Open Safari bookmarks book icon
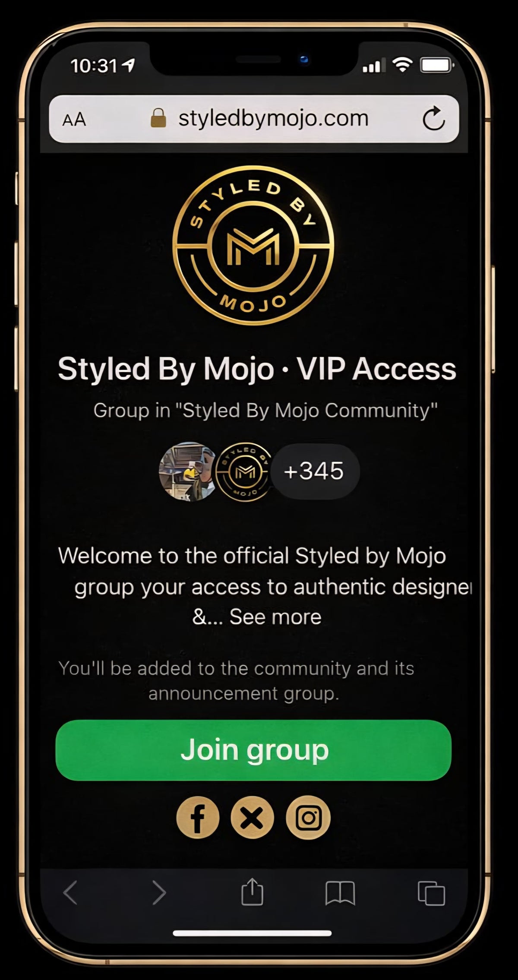 coord(340,893)
